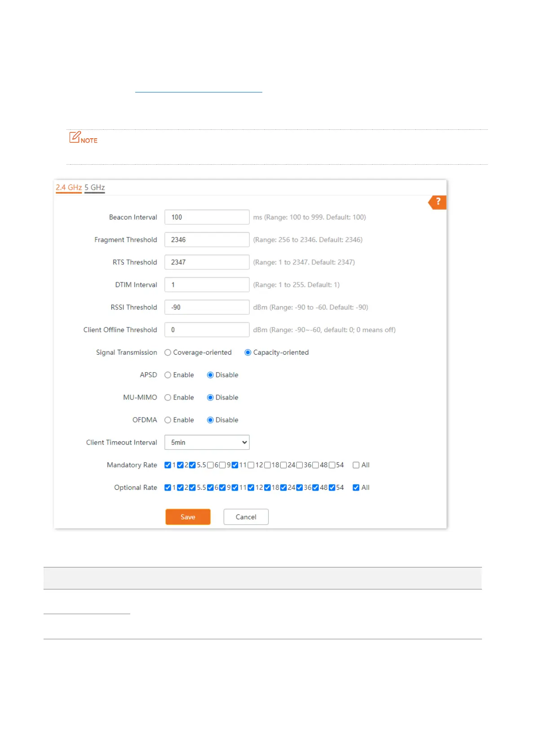Focus the Fragment Threshold field
This screenshot has height=756, width=535.
(x=207, y=240)
